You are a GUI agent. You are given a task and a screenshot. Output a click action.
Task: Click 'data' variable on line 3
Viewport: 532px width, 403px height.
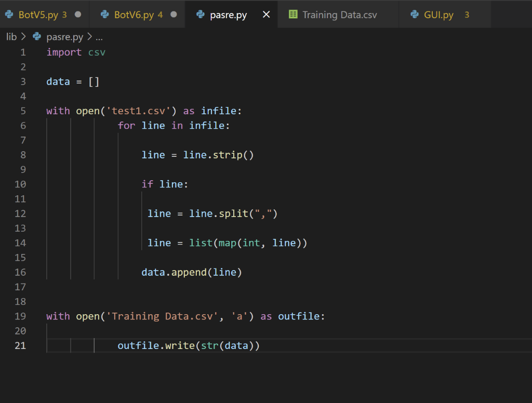58,82
